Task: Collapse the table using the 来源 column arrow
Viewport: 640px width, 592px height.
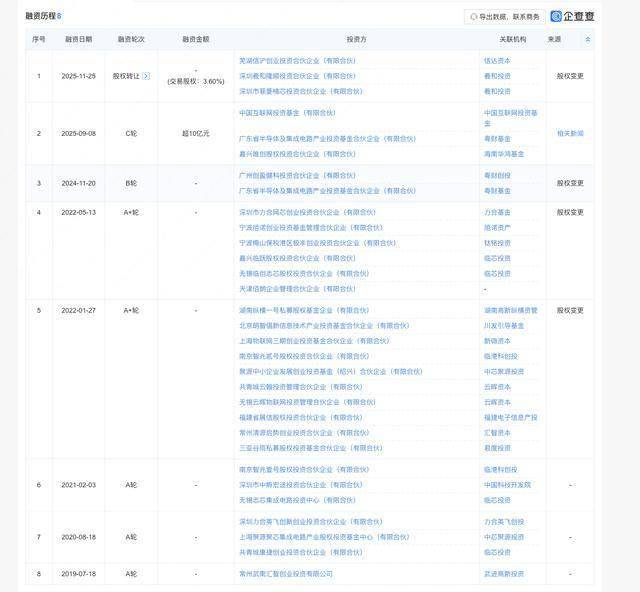Action: point(587,39)
